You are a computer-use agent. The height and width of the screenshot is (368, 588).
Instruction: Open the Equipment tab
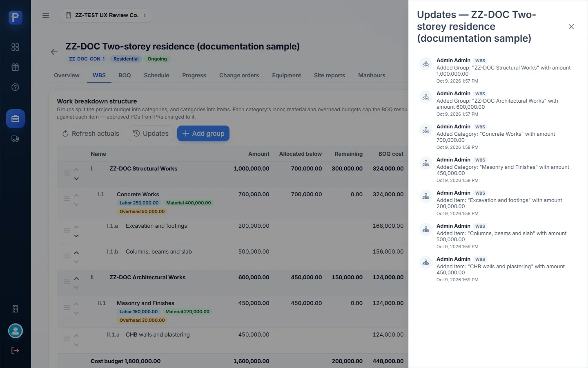click(286, 75)
